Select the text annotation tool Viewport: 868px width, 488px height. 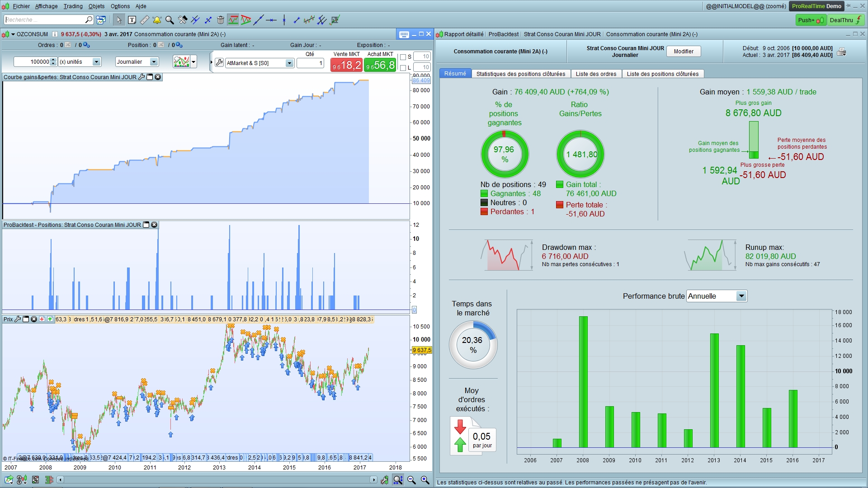coord(132,20)
